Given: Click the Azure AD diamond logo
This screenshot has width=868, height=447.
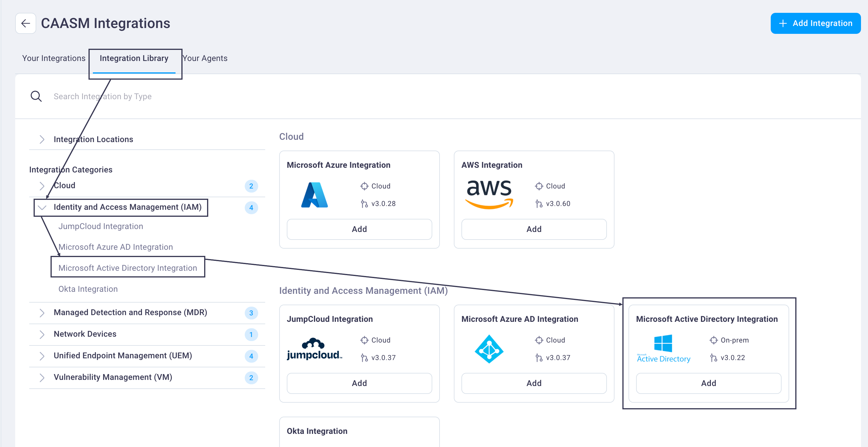Looking at the screenshot, I should [x=489, y=349].
